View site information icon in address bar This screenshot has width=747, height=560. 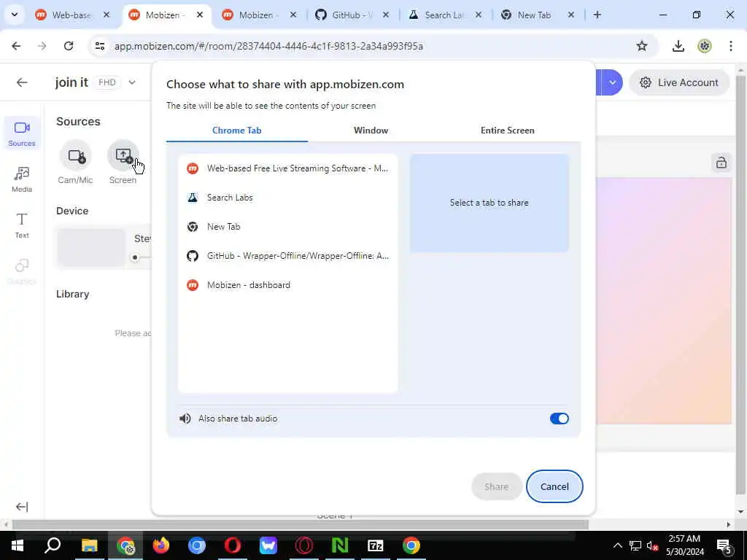[x=99, y=46]
